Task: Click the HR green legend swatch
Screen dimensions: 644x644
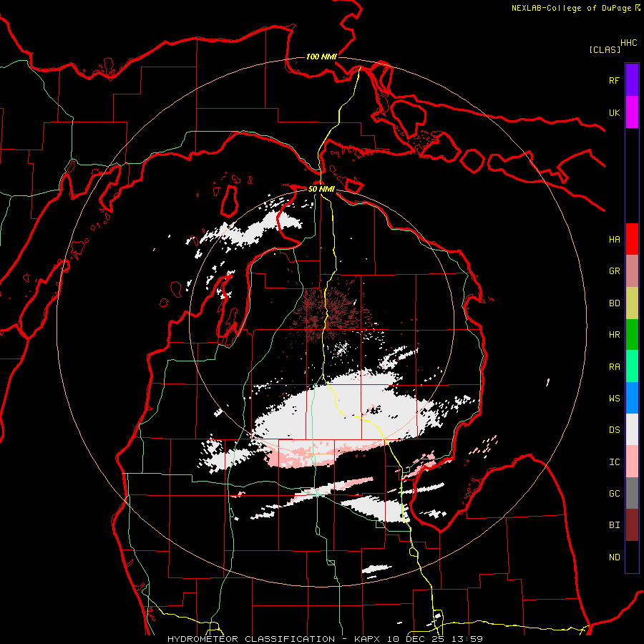Action: coord(632,335)
